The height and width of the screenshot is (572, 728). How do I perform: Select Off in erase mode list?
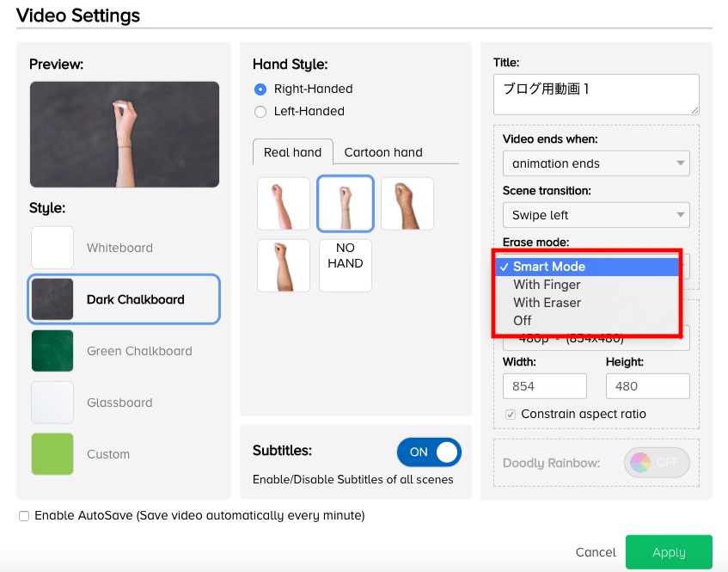coord(587,321)
